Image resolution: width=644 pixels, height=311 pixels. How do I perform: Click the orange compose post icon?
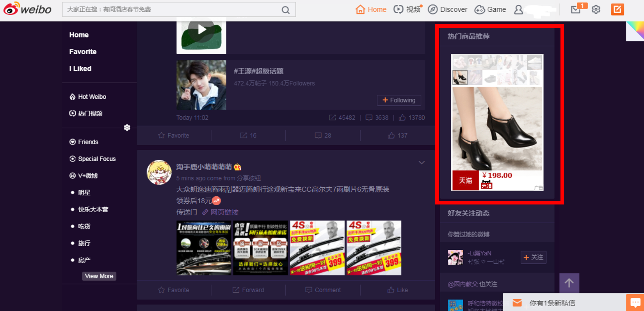617,9
